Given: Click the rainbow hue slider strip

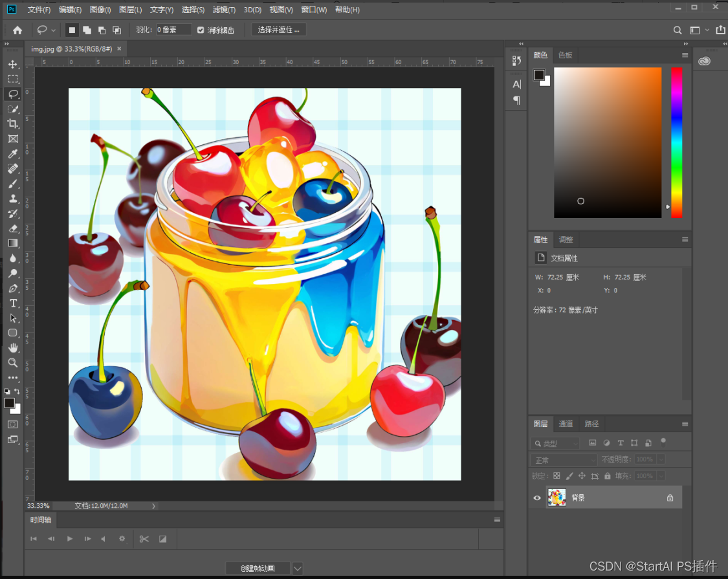Looking at the screenshot, I should pos(676,142).
